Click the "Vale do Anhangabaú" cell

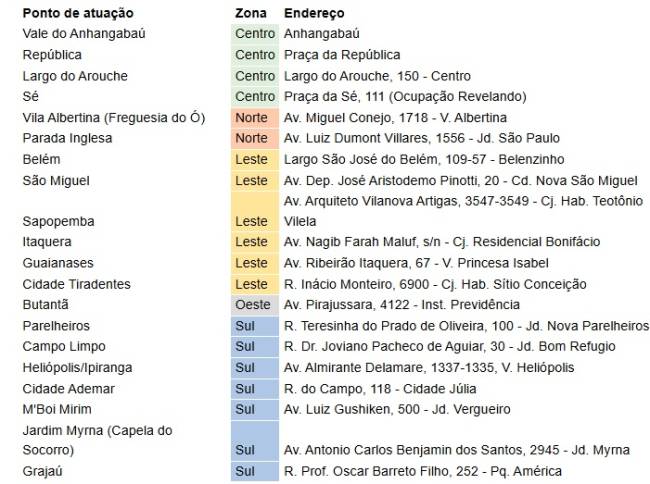(x=84, y=34)
